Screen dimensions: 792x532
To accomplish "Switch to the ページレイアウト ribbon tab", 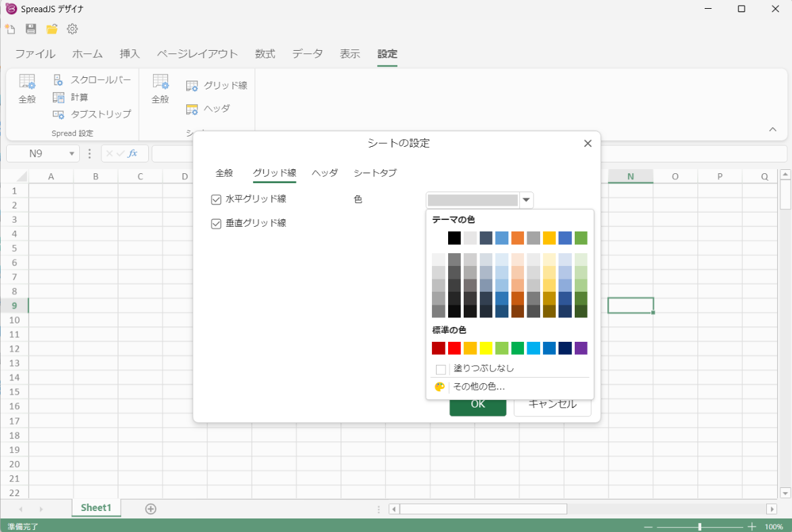I will pos(198,54).
